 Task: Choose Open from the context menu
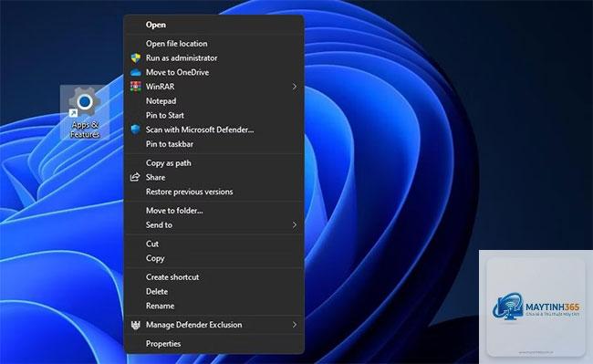214,25
